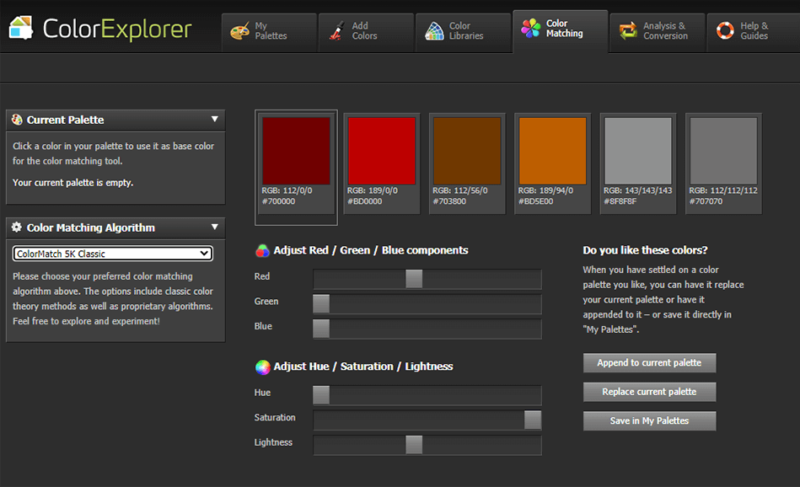Open the My Palettes tab
Image resolution: width=800 pixels, height=487 pixels.
269,33
